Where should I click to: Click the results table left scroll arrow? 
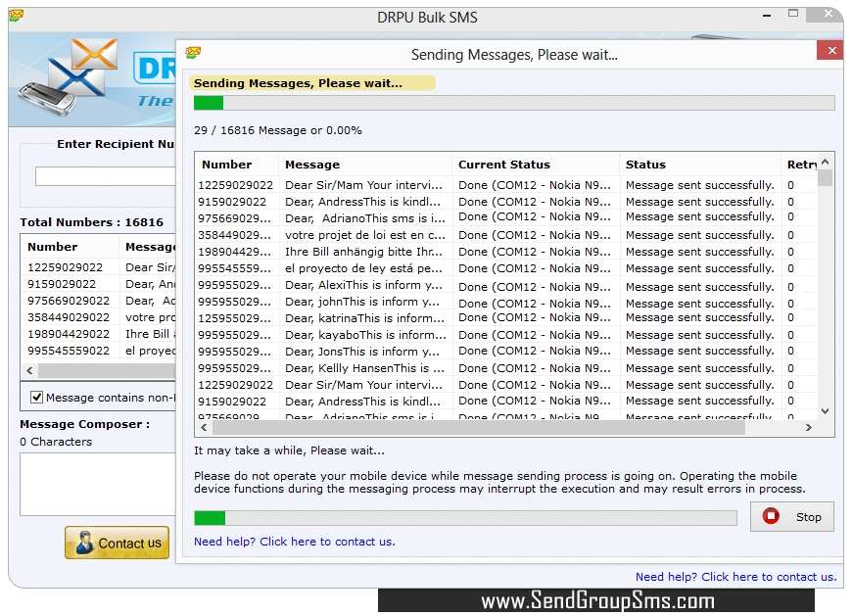click(204, 428)
